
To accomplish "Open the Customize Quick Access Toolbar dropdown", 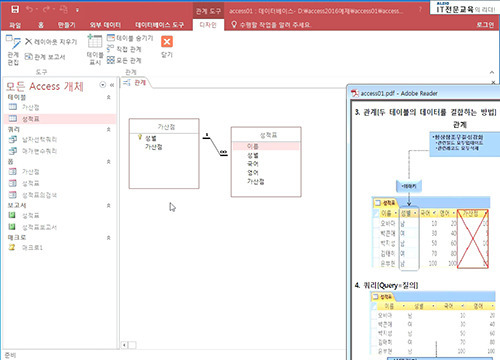I will [x=77, y=10].
